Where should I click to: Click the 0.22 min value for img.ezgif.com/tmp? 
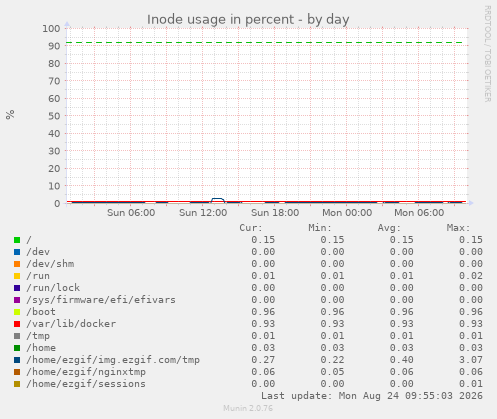point(332,360)
